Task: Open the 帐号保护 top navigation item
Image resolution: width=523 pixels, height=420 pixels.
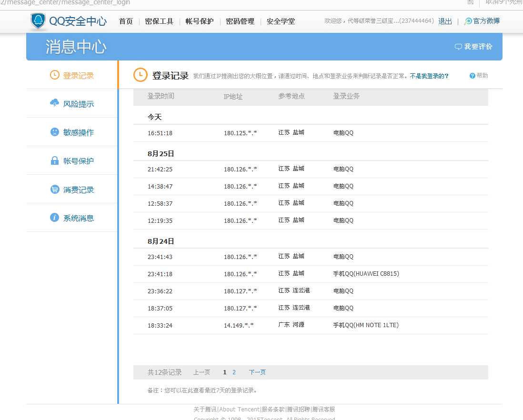Action: tap(200, 21)
